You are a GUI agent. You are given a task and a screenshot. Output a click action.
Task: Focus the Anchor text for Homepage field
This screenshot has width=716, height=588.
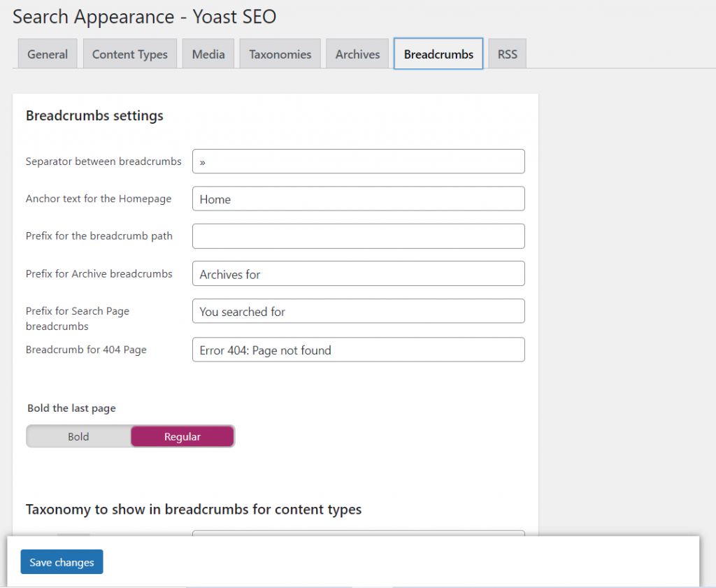[359, 199]
